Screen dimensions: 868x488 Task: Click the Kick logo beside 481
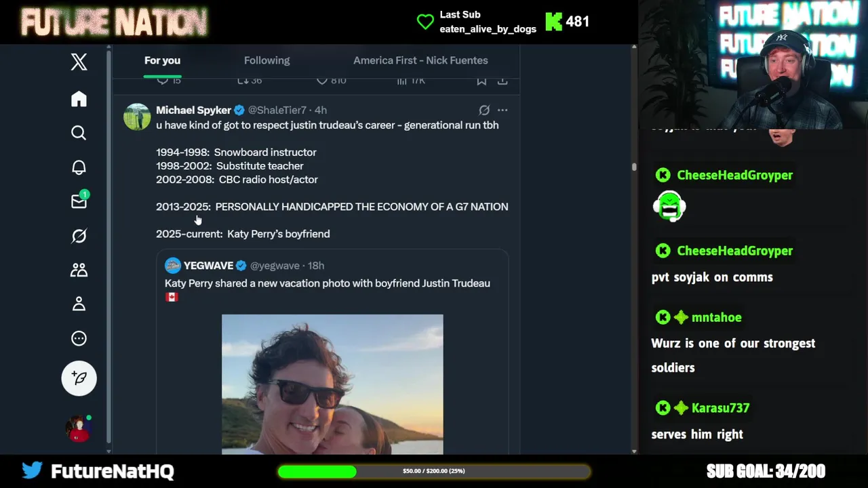click(x=553, y=22)
